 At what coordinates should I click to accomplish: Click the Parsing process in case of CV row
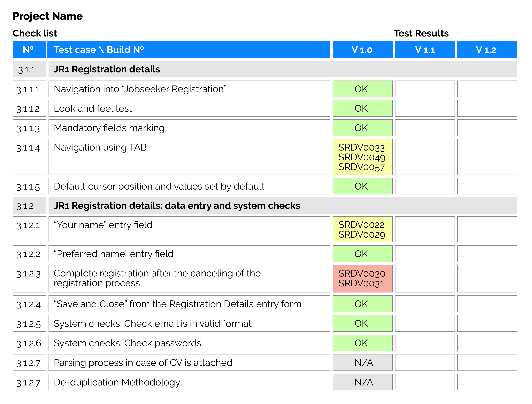pyautogui.click(x=189, y=363)
